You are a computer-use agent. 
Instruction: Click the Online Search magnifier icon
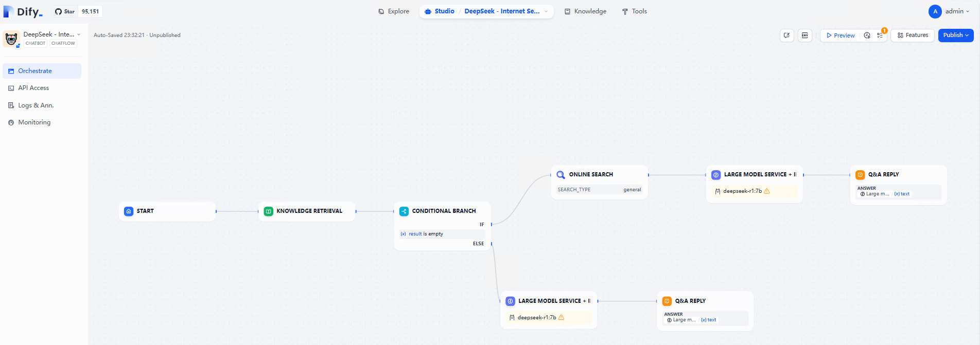click(x=561, y=175)
